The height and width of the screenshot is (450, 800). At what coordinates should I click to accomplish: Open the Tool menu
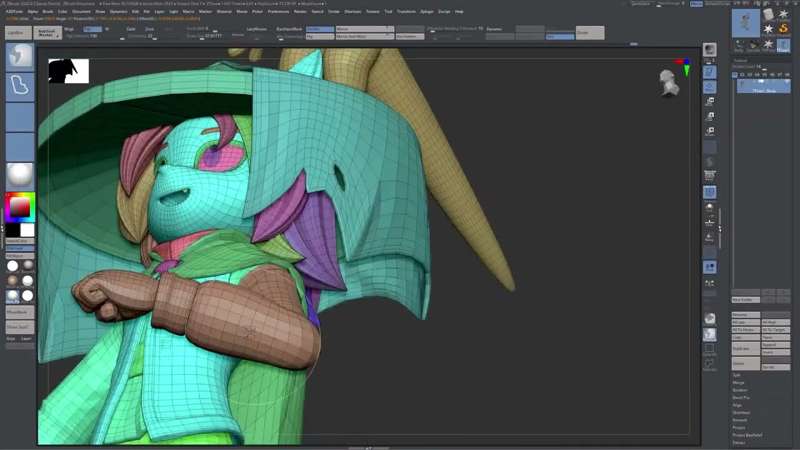pos(388,11)
